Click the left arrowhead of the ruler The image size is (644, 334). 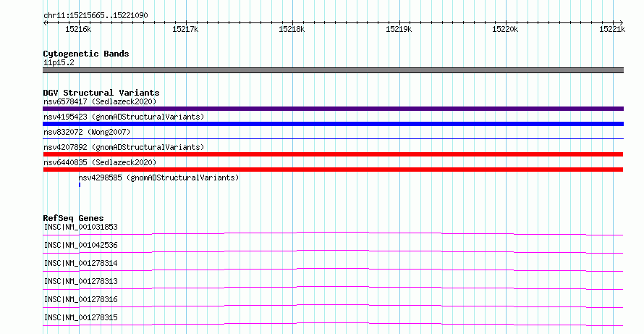point(45,23)
